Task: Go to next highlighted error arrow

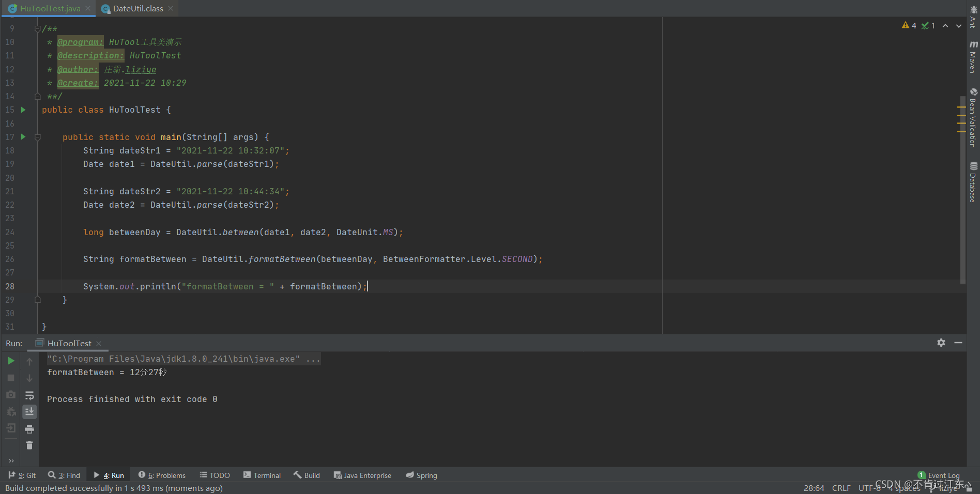Action: (959, 25)
